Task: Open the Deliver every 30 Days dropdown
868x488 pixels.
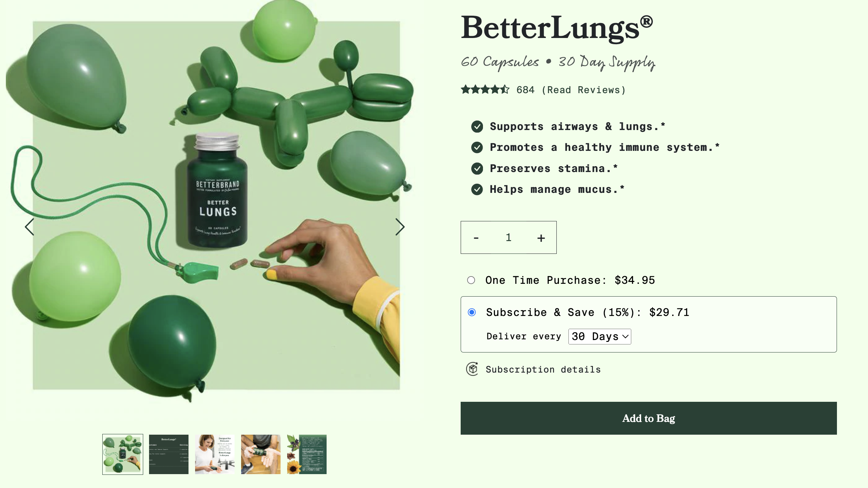Action: (x=599, y=336)
